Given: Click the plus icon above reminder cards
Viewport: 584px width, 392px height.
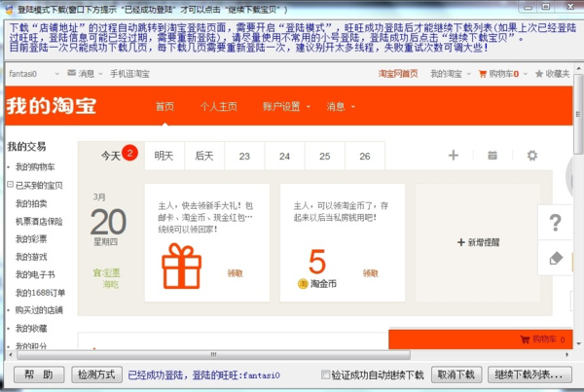Looking at the screenshot, I should click(454, 155).
